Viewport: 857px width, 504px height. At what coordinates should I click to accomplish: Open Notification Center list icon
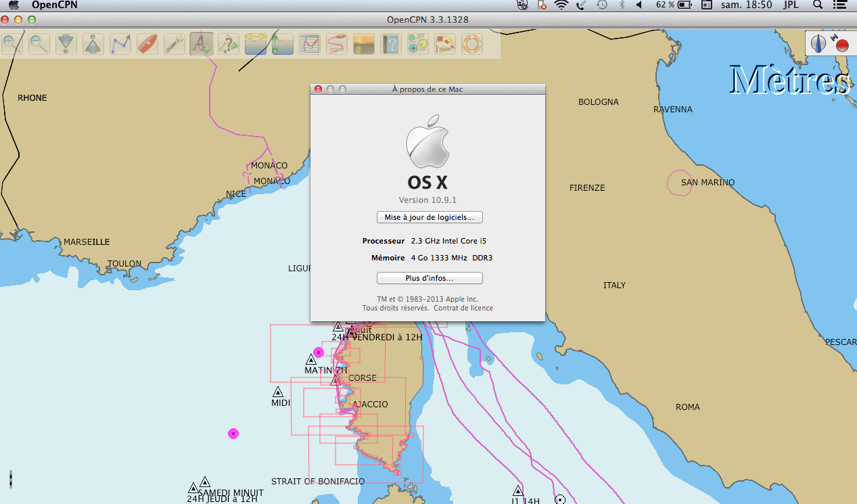tap(841, 5)
